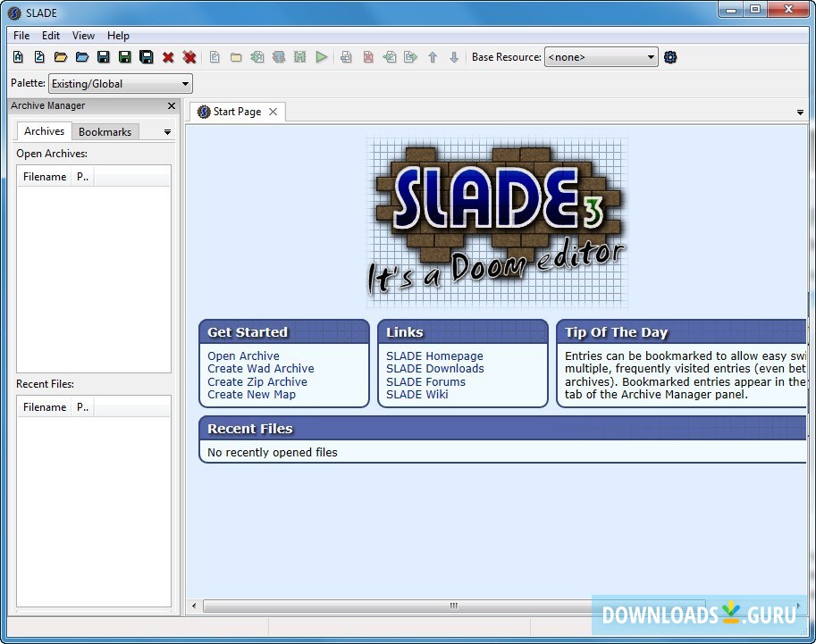Click Filename column header in Open Archives

44,177
